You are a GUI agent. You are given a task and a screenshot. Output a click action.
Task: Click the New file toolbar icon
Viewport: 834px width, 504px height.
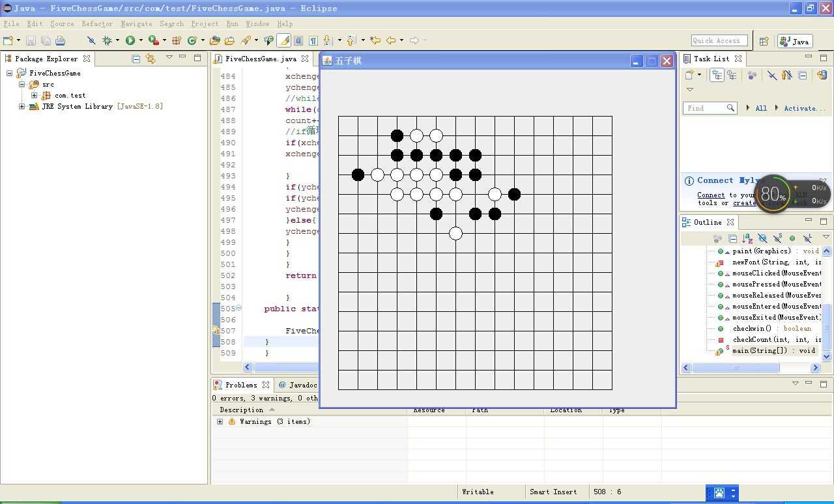(8, 40)
